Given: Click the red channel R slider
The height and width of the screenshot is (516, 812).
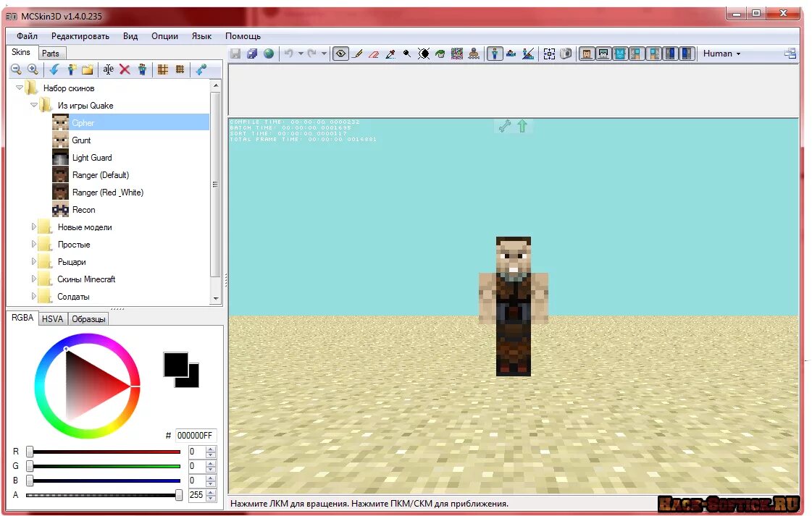Looking at the screenshot, I should [104, 452].
